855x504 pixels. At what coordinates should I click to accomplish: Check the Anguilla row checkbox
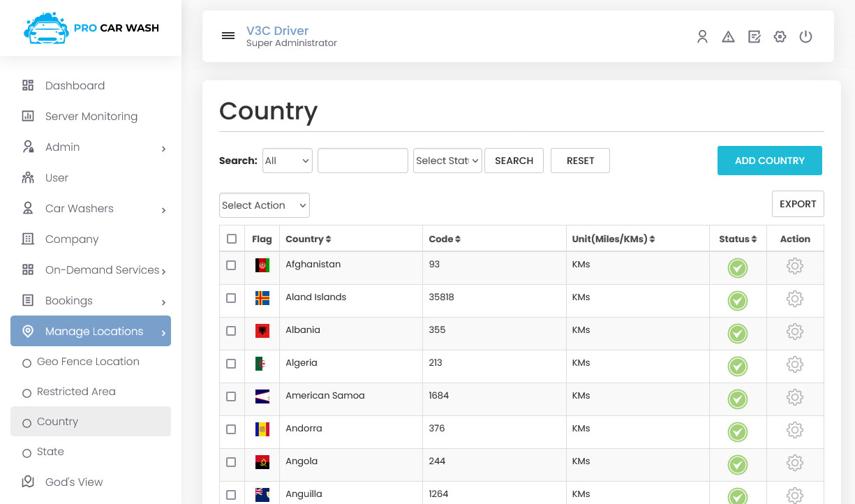231,495
